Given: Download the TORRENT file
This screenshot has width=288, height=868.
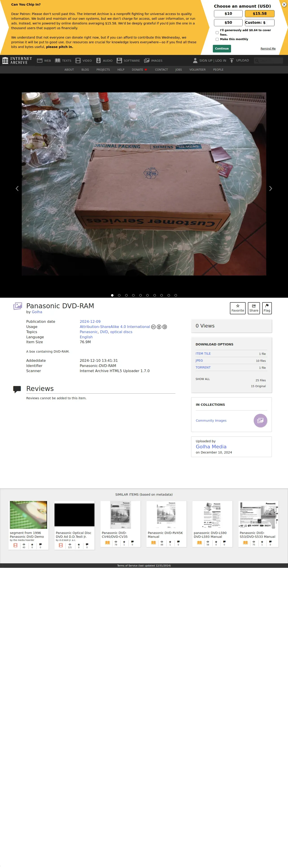Looking at the screenshot, I should tap(203, 368).
